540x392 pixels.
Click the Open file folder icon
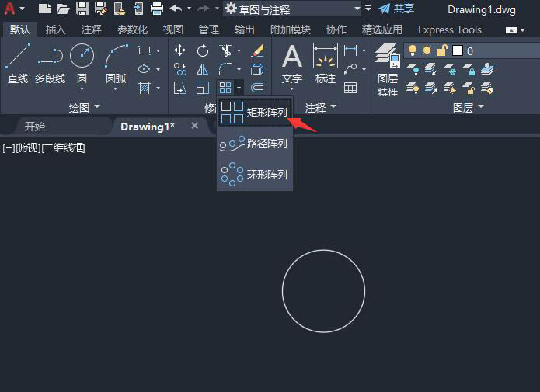[x=64, y=9]
